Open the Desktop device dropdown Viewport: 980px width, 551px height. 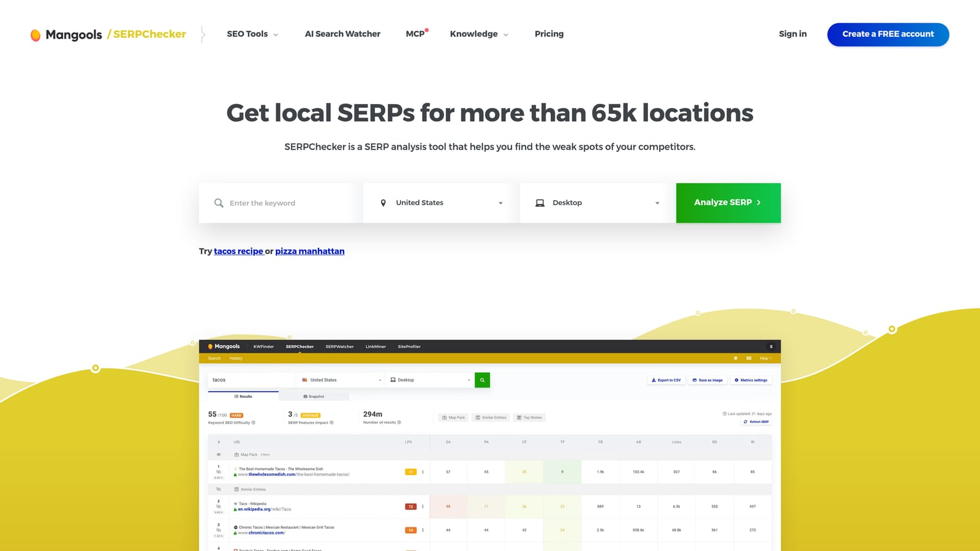(598, 203)
